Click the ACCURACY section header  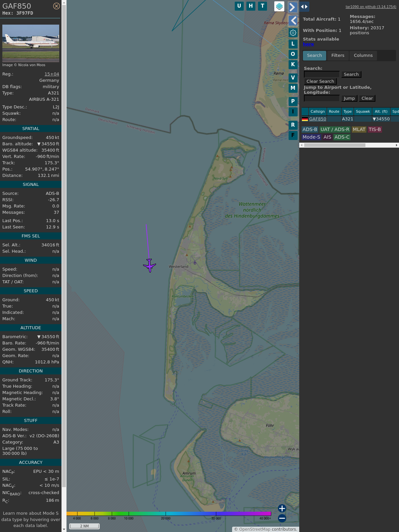(x=31, y=463)
